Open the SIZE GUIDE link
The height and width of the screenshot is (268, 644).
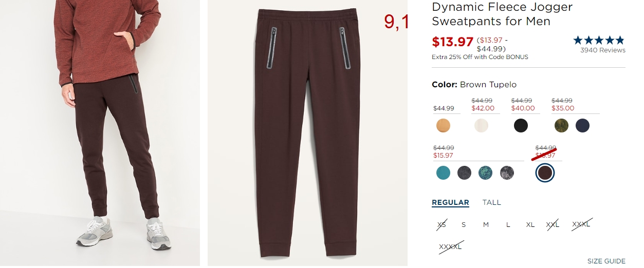pyautogui.click(x=606, y=261)
